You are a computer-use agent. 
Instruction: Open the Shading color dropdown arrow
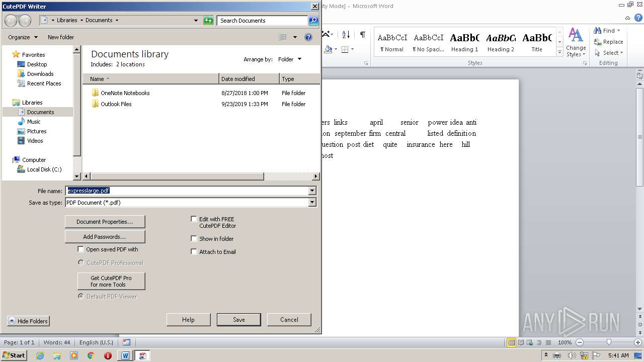coord(336,49)
